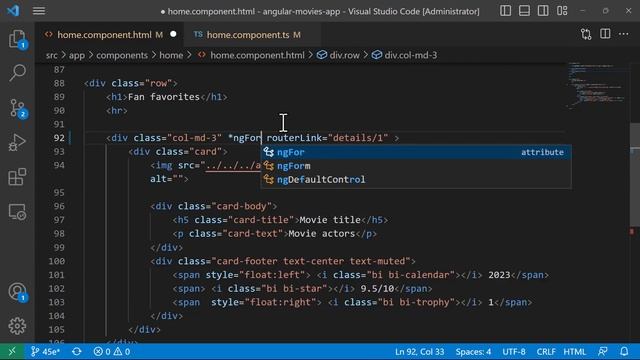This screenshot has height=360, width=640.
Task: Open the hamburger application menu
Action: (x=39, y=11)
